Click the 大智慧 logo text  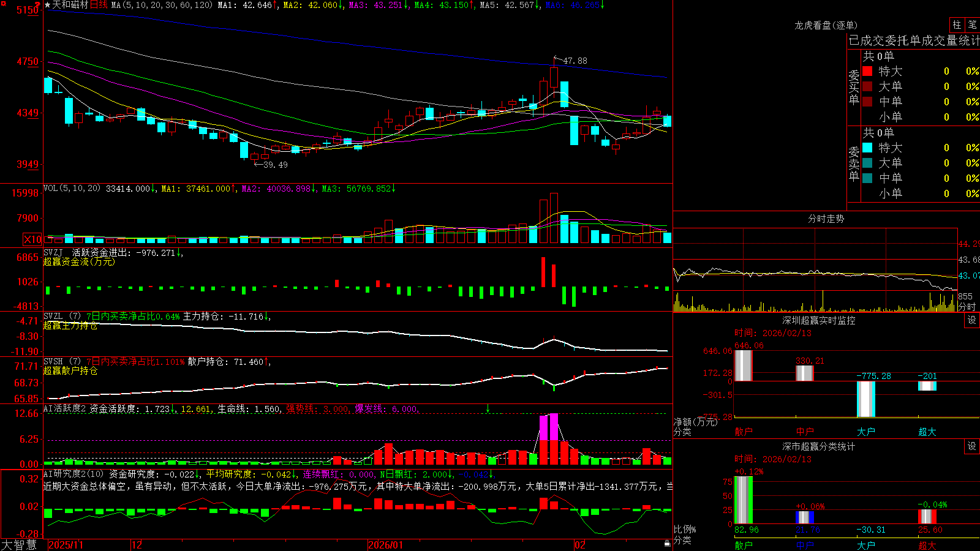coord(19,545)
